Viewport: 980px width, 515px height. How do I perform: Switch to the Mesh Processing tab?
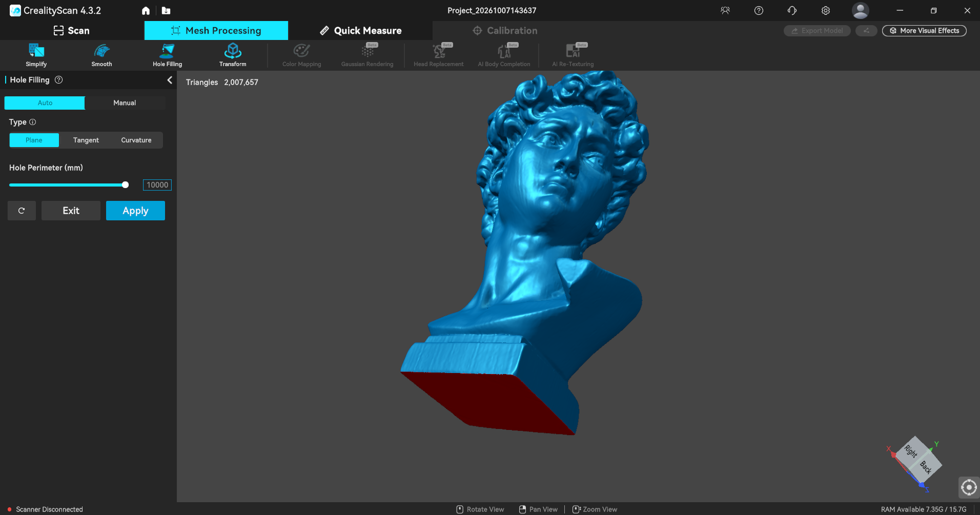(x=216, y=31)
